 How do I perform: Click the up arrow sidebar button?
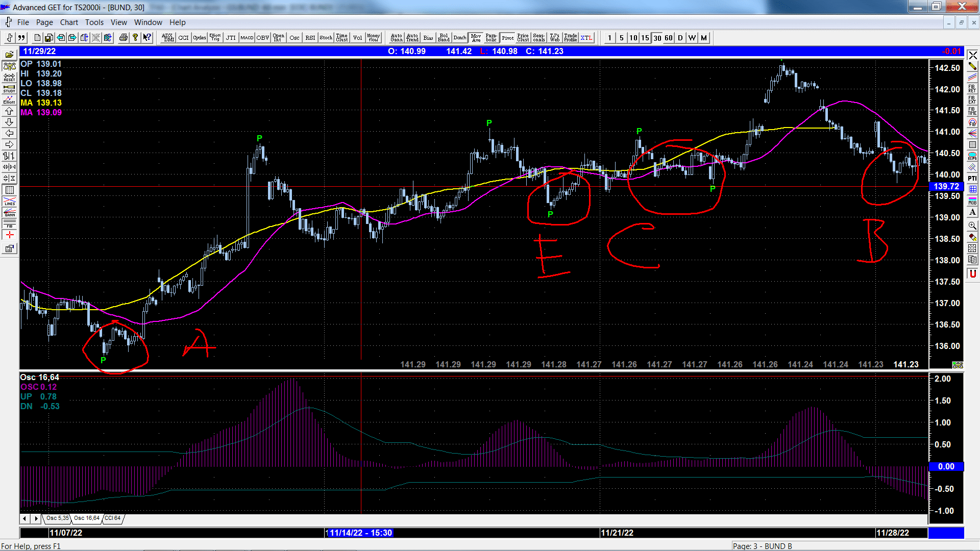pyautogui.click(x=9, y=111)
